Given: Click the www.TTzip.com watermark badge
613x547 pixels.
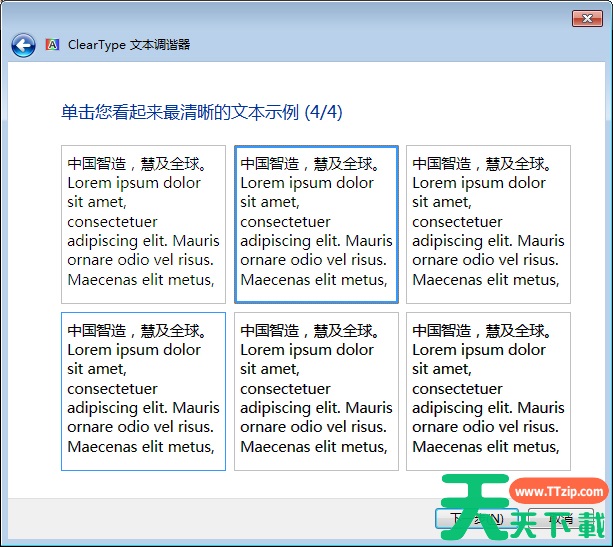Looking at the screenshot, I should [x=558, y=492].
